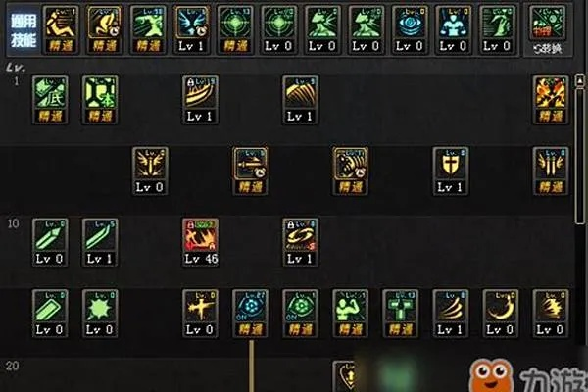The width and height of the screenshot is (588, 392).
Task: Pick the winged sword skill at Lv 0
Action: (x=150, y=171)
